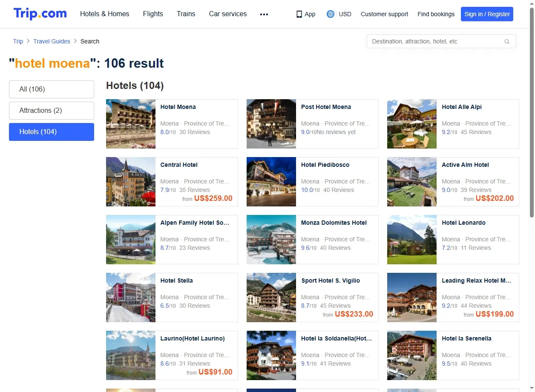Select the Hotels (104) filter tab
Image resolution: width=535 pixels, height=392 pixels.
[x=52, y=132]
